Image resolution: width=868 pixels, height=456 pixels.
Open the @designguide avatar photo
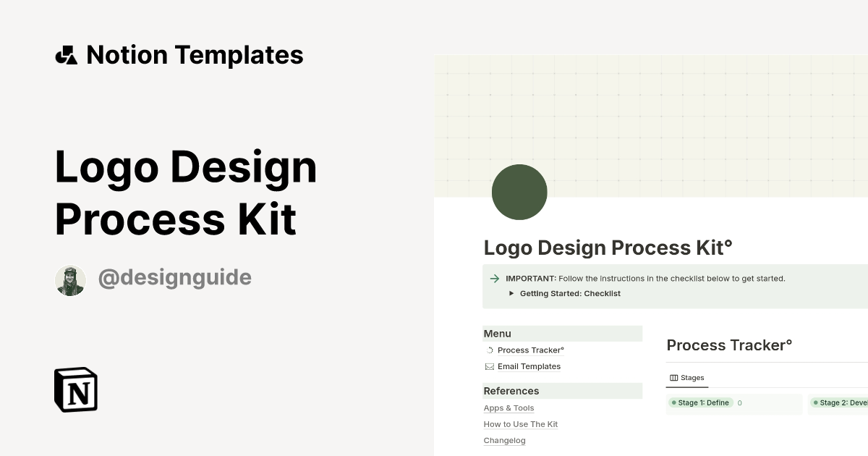[x=70, y=280]
